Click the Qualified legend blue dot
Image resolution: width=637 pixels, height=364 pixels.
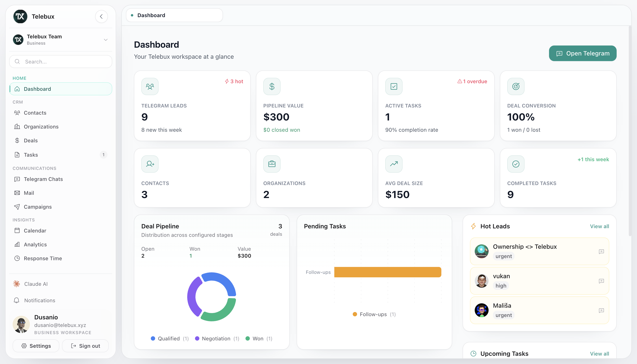pos(153,338)
